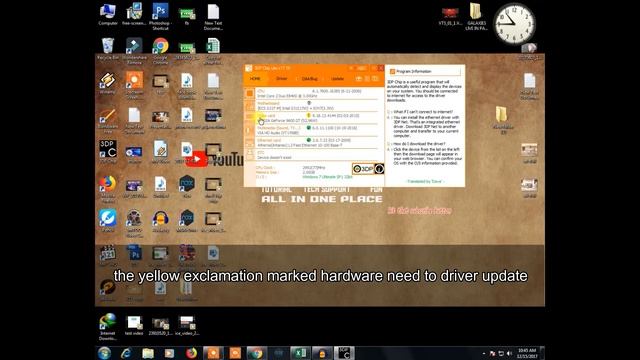Click the ETC device sidebar icon

[x=249, y=155]
